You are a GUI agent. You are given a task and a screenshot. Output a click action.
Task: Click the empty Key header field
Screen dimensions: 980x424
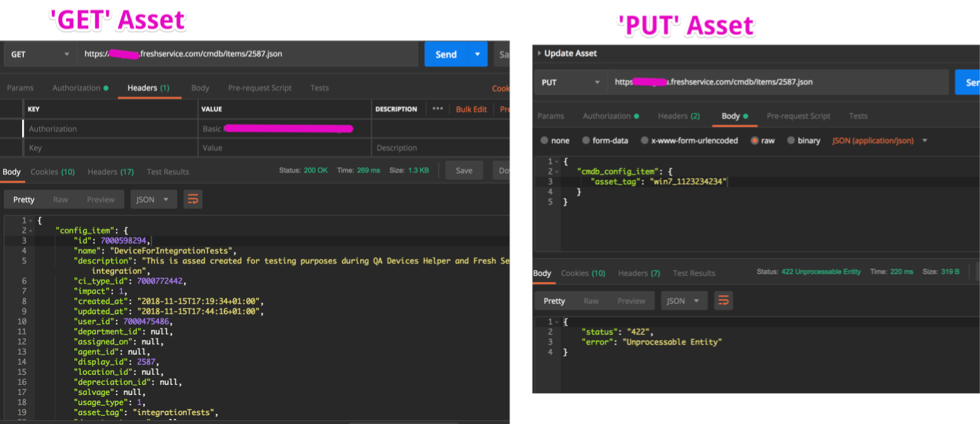coord(110,148)
